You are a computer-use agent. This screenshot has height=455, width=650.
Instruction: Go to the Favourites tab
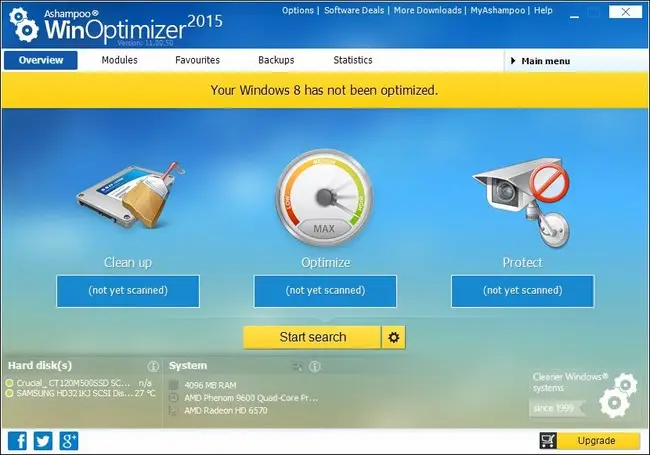coord(197,60)
